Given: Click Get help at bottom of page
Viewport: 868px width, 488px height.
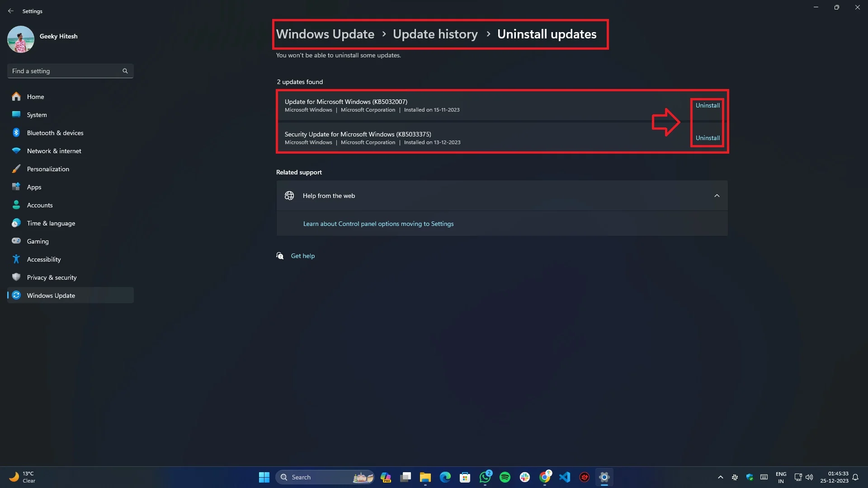Looking at the screenshot, I should tap(303, 255).
